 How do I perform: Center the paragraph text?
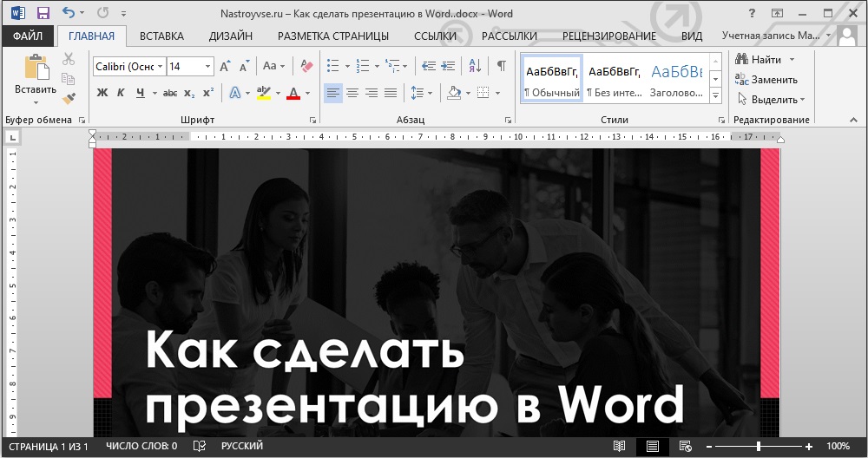click(x=352, y=93)
